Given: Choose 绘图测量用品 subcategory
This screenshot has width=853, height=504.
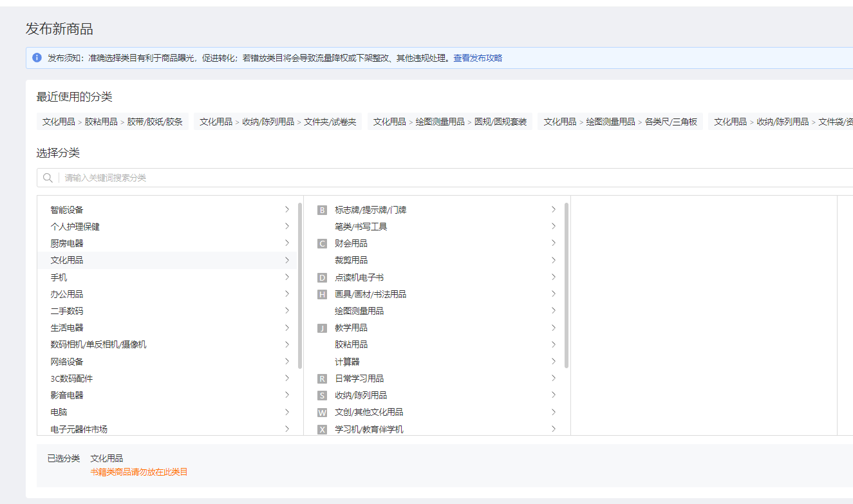Looking at the screenshot, I should coord(359,311).
